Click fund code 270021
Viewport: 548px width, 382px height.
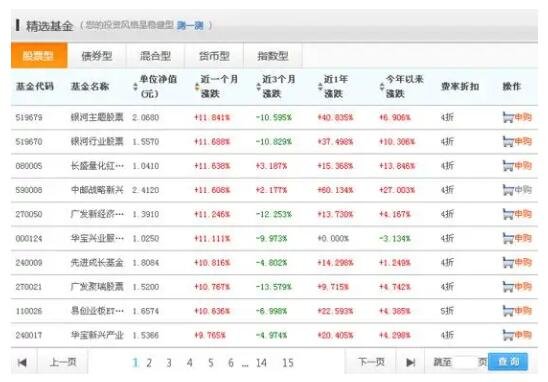(29, 287)
